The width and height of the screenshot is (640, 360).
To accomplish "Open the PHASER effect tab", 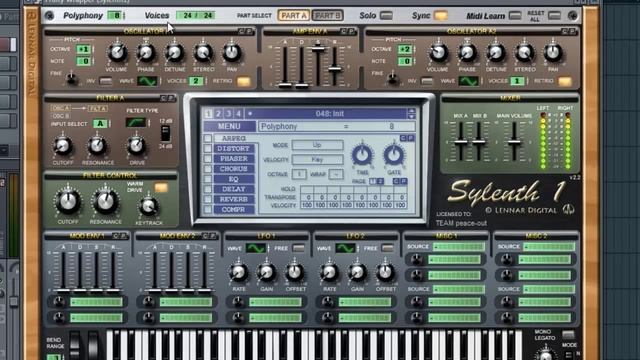I will (x=234, y=159).
